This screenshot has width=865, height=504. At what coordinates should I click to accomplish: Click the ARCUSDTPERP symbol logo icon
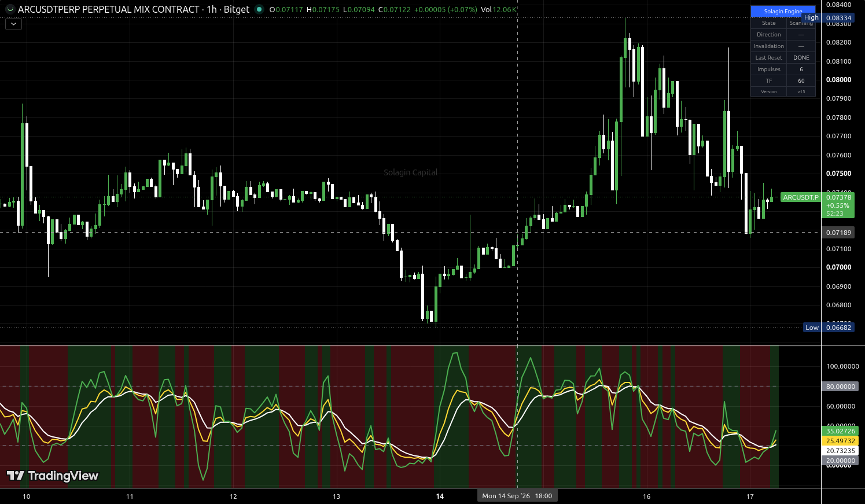(10, 9)
